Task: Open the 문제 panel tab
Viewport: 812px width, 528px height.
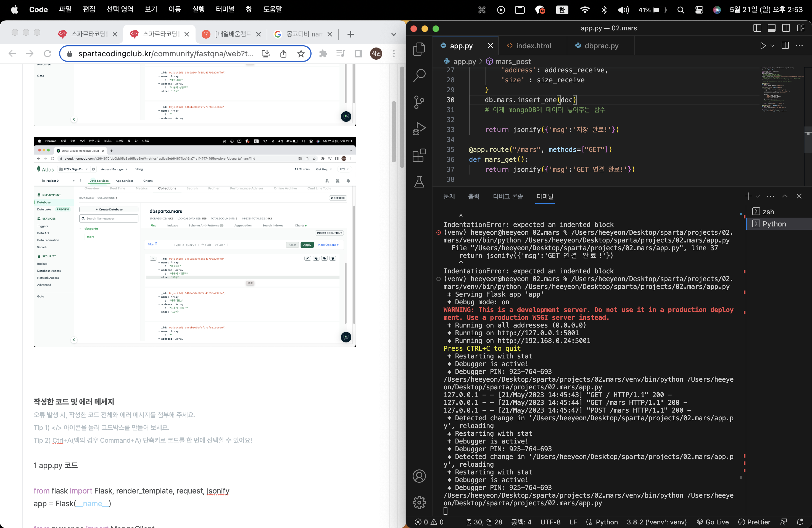Action: (x=449, y=196)
